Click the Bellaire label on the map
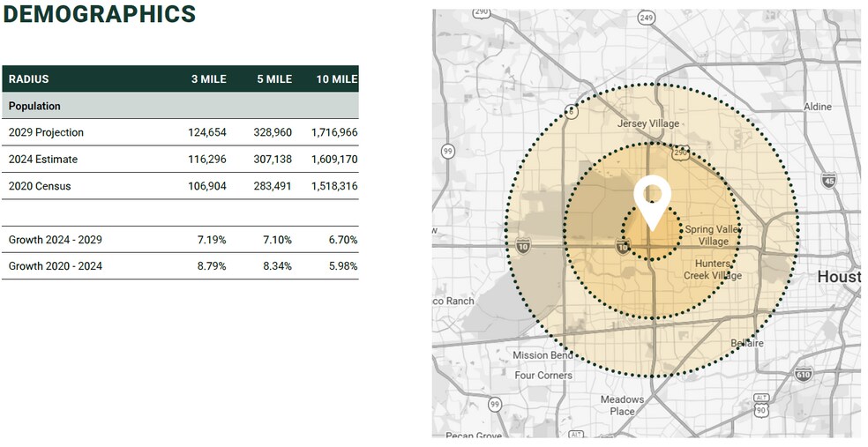 746,343
